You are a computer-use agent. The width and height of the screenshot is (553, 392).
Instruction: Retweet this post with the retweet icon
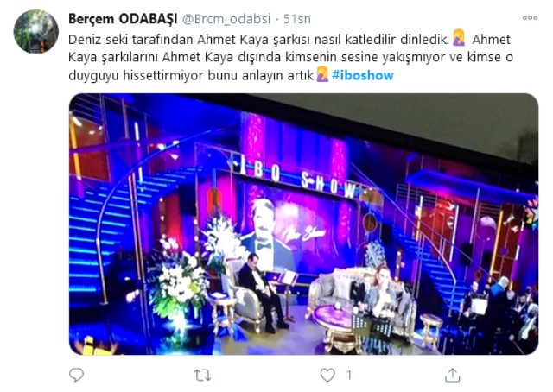point(203,376)
